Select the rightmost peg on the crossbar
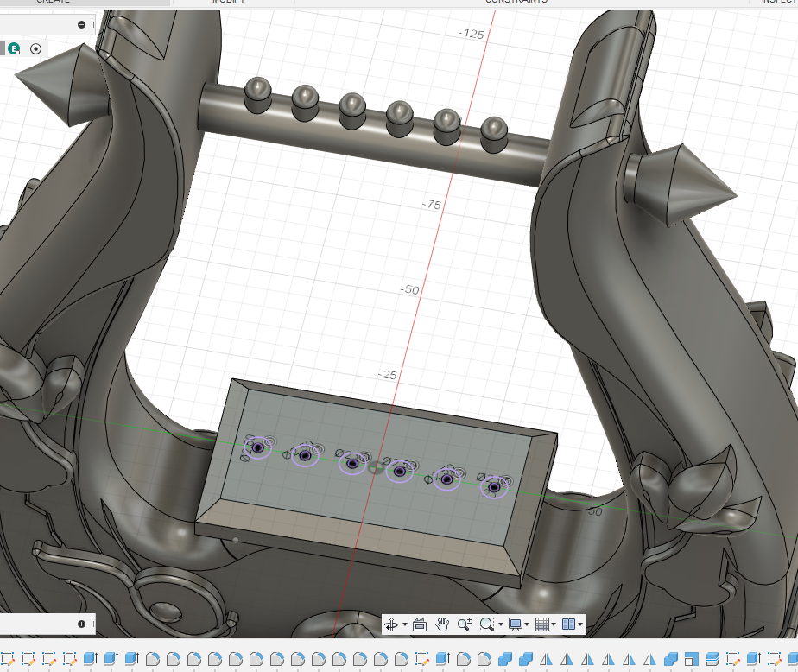The image size is (798, 672). [x=494, y=135]
